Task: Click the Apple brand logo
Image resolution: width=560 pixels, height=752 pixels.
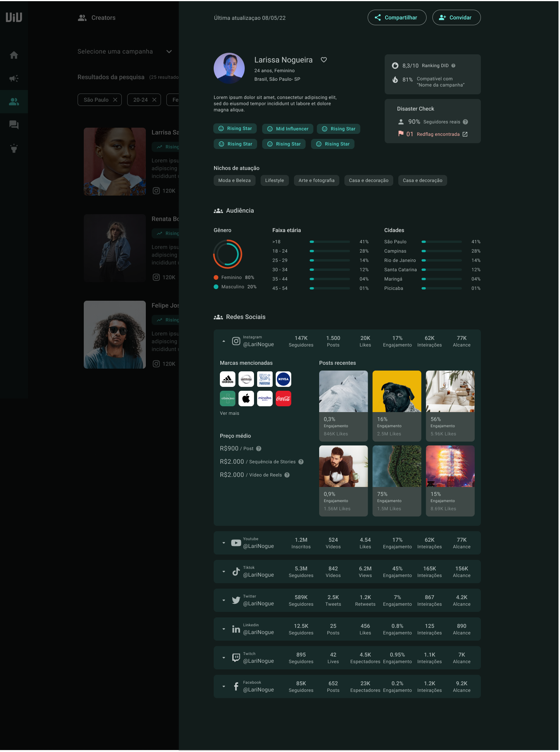Action: tap(246, 399)
